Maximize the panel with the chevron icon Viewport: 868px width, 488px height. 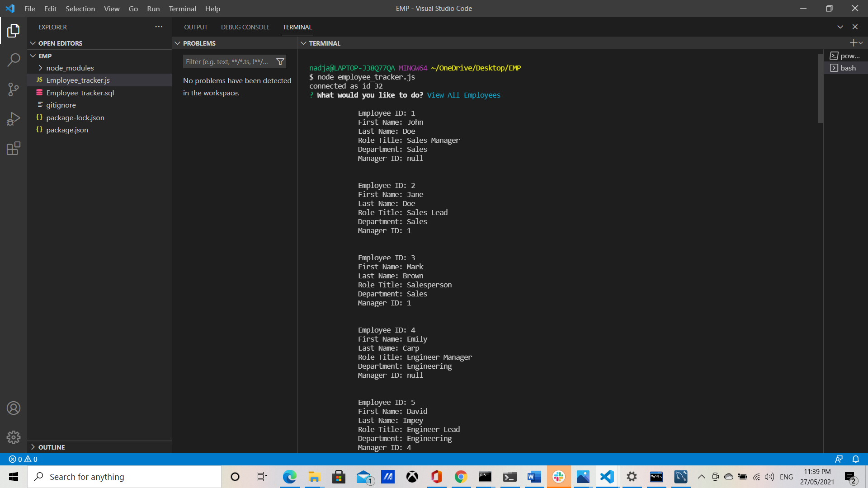pyautogui.click(x=840, y=27)
